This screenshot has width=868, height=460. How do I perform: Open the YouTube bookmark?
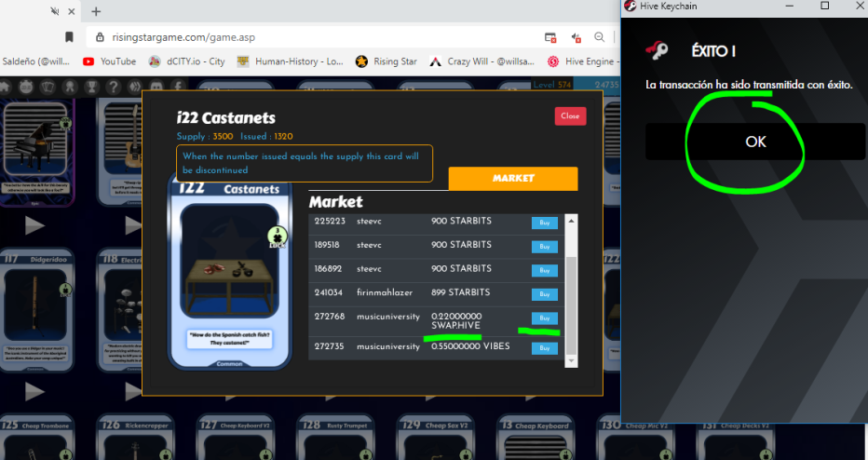point(110,61)
